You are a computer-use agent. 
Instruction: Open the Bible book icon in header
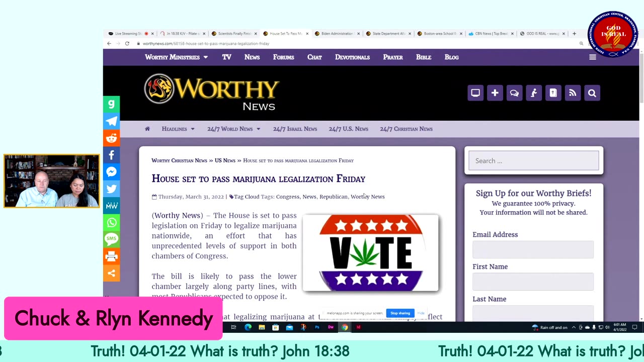553,93
